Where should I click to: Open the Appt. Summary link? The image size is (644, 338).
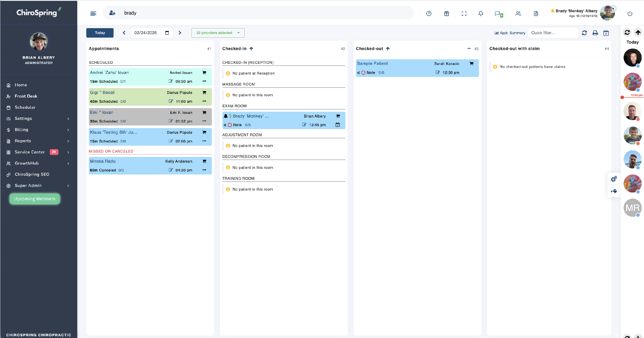pyautogui.click(x=510, y=33)
